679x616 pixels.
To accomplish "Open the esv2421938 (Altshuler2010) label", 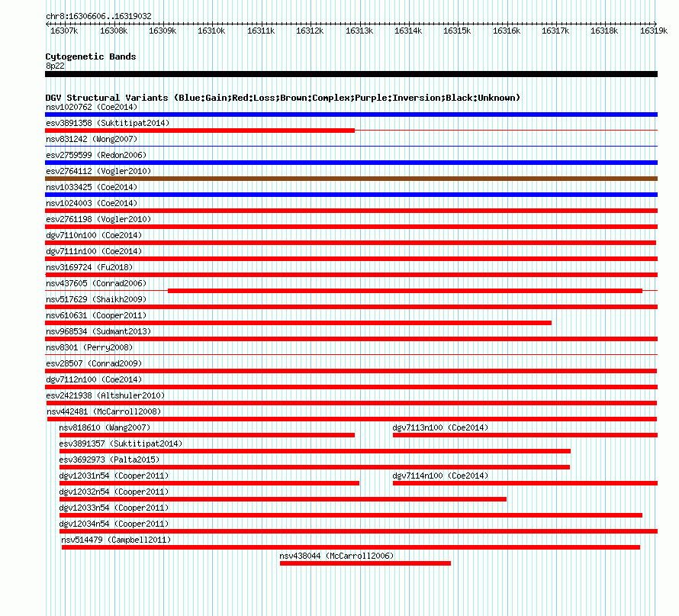I will coord(105,395).
